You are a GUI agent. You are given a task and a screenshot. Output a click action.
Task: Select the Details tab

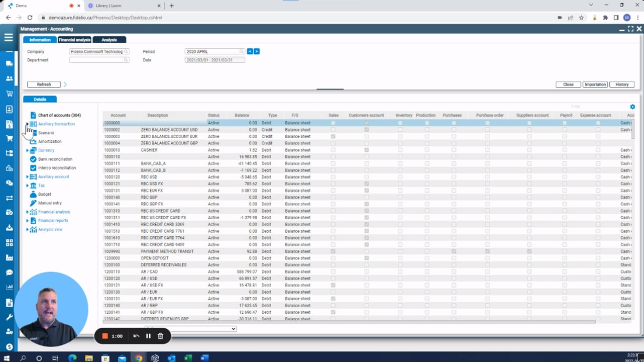[x=40, y=100]
